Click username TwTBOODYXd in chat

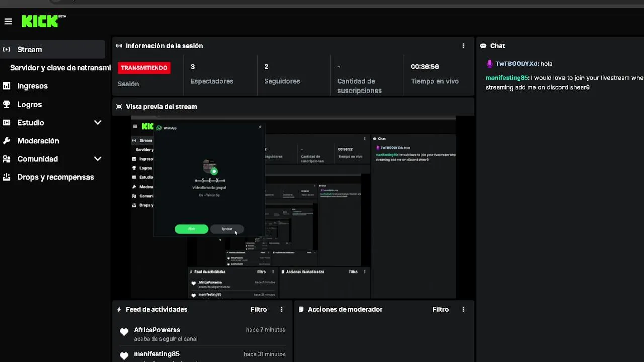tap(517, 64)
